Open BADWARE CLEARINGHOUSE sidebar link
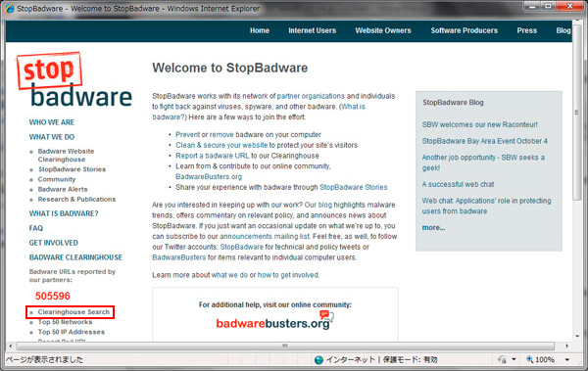 pos(75,257)
